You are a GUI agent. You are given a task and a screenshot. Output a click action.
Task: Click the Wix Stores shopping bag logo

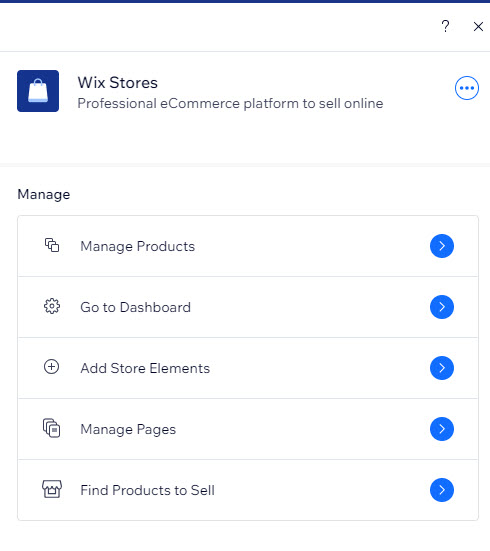tap(38, 91)
